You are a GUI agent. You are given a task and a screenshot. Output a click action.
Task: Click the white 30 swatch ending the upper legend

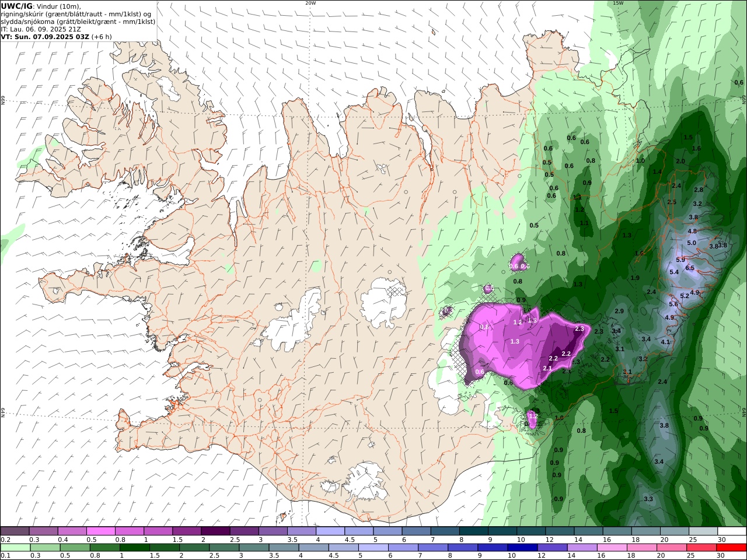pyautogui.click(x=731, y=531)
